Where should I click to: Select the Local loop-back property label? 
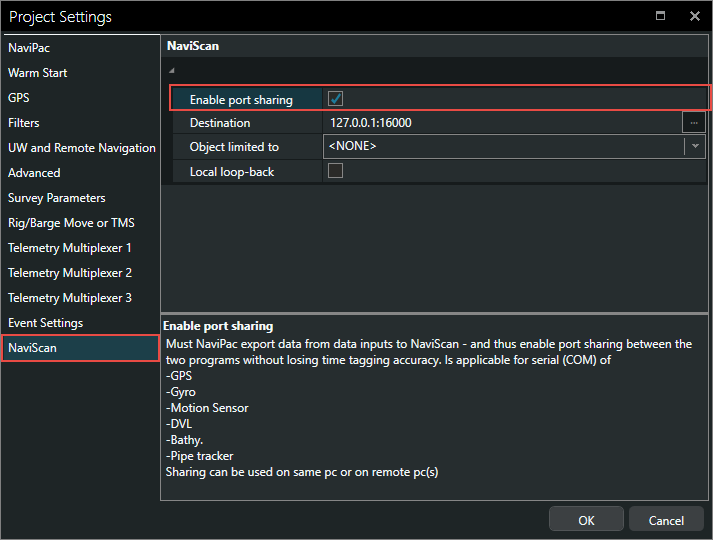(232, 172)
